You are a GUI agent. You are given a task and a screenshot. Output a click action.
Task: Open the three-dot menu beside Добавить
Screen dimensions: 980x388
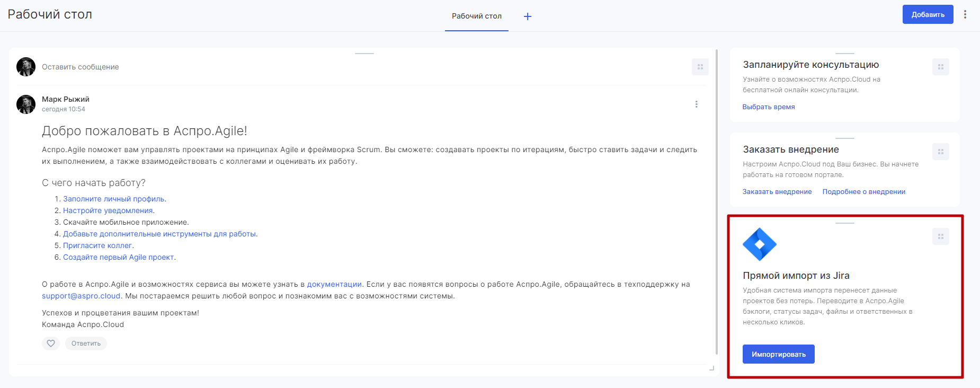tap(965, 14)
